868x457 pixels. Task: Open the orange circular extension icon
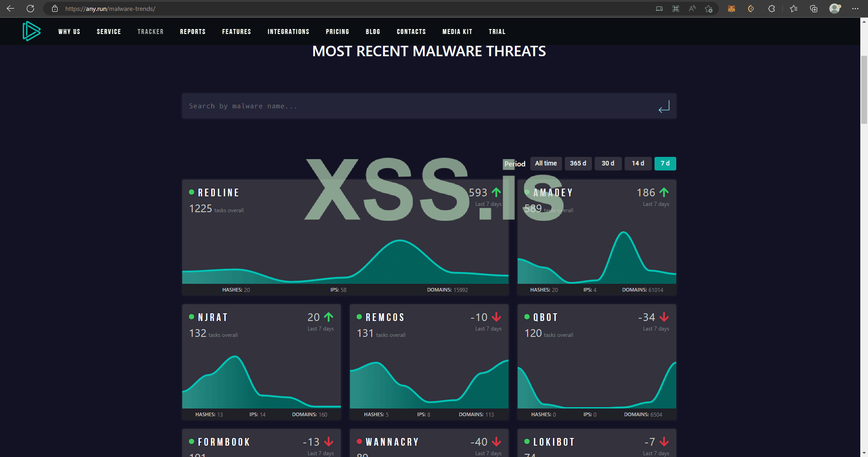tap(751, 9)
